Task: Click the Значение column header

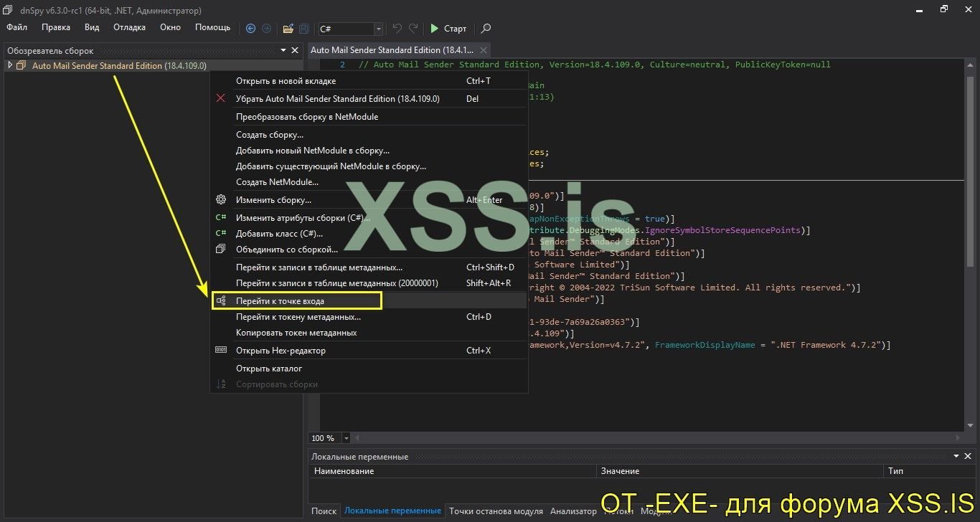Action: [x=740, y=471]
